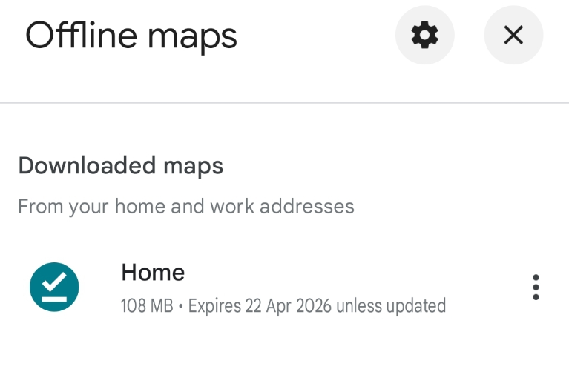Show more options via three vertical dots
Screen dimensions: 569x392
[x=536, y=288]
